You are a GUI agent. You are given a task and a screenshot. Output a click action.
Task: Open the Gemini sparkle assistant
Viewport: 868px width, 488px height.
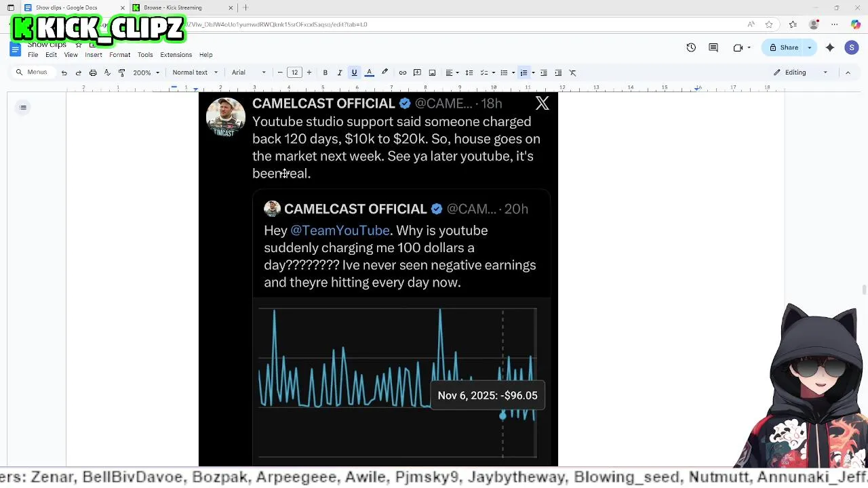(830, 47)
